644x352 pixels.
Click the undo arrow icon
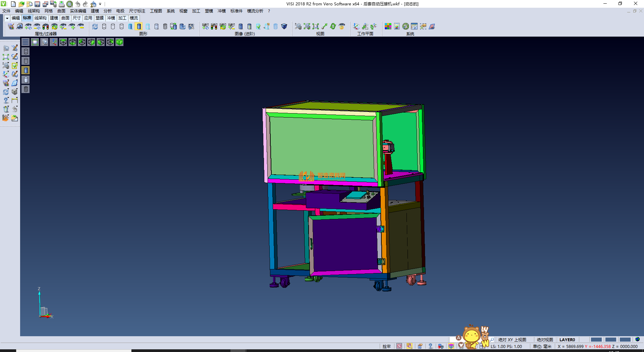pos(77,4)
